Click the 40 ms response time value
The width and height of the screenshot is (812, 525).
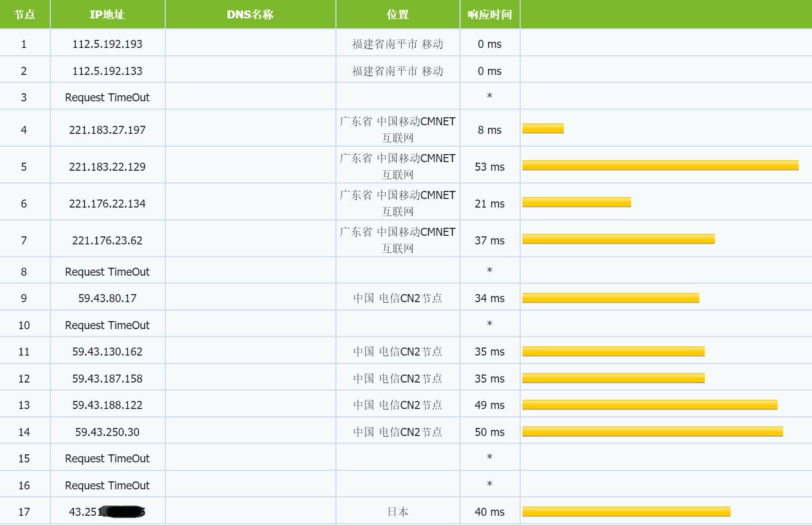coord(490,512)
